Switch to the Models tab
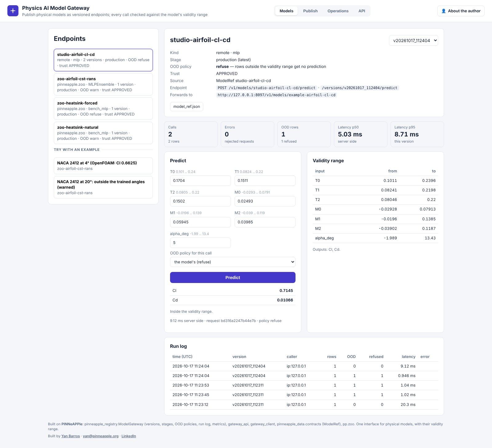492x448 pixels. point(286,11)
